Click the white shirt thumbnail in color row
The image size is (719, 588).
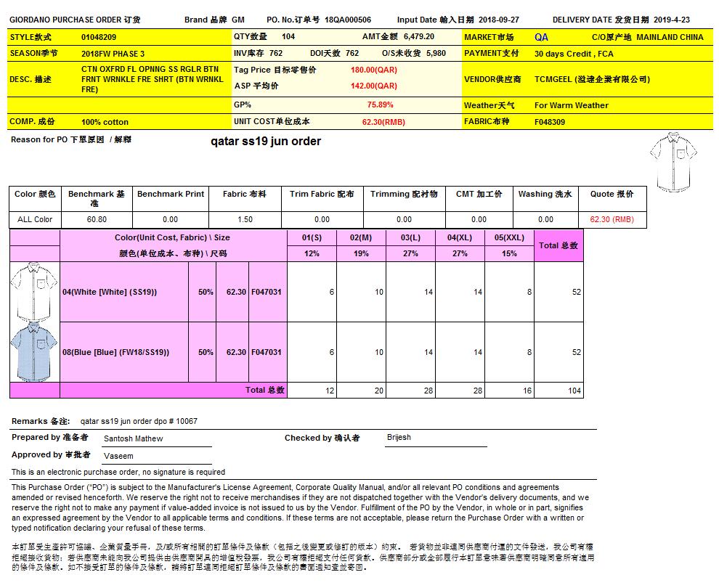pos(34,292)
